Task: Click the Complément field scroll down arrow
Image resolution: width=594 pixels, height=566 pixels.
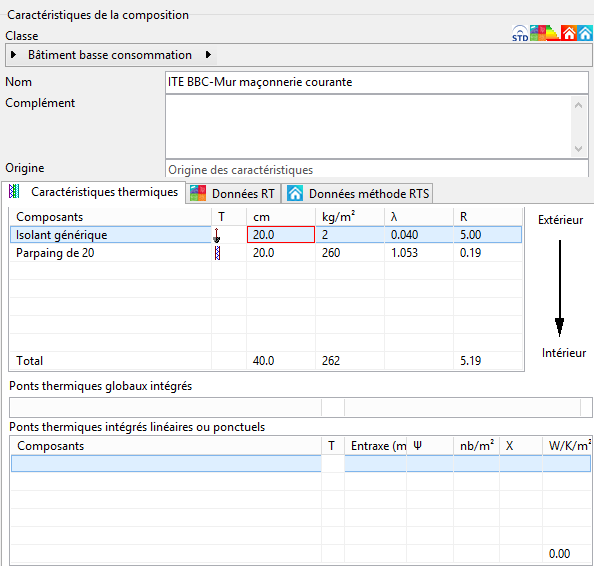Action: pyautogui.click(x=578, y=149)
